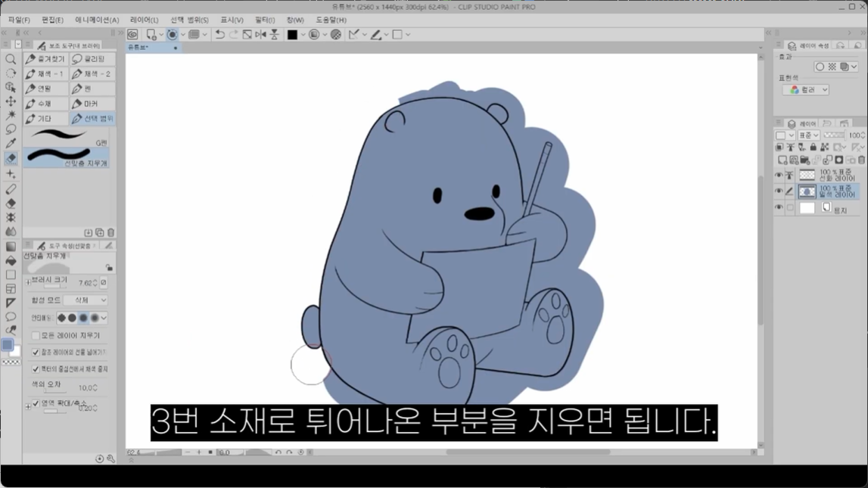Screen dimensions: 868x488
Task: Hide the '밑색 레이어' layer eye
Action: coord(779,191)
